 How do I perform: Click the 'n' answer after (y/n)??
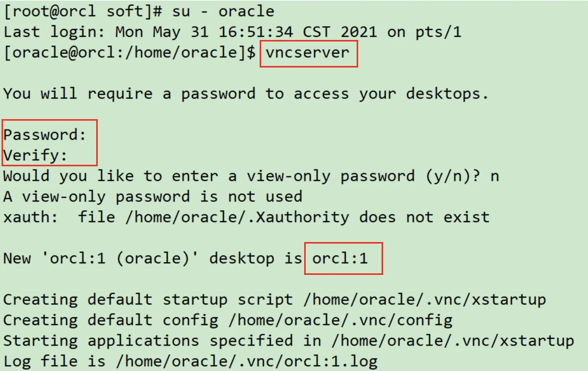click(x=494, y=176)
